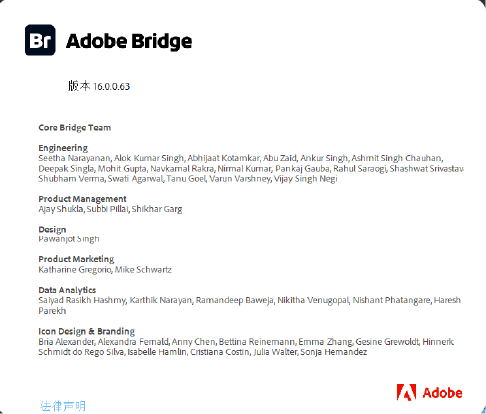Click the name Pawanjot Singh
Image resolution: width=486 pixels, height=414 pixels.
coord(69,239)
